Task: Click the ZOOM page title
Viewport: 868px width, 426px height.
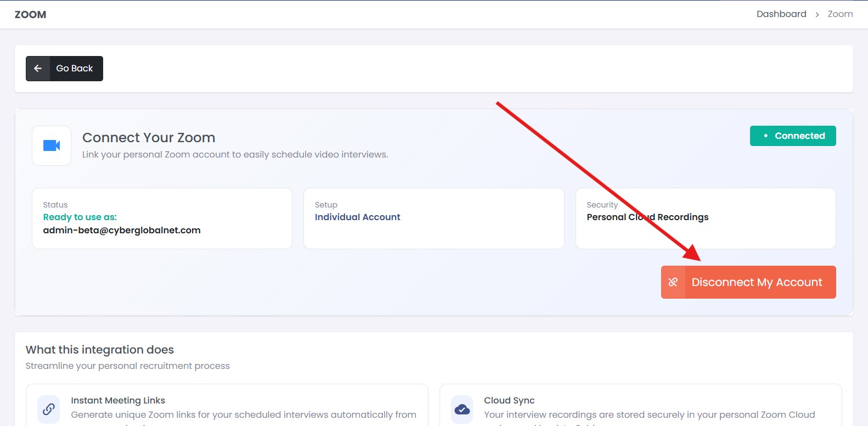Action: click(30, 15)
